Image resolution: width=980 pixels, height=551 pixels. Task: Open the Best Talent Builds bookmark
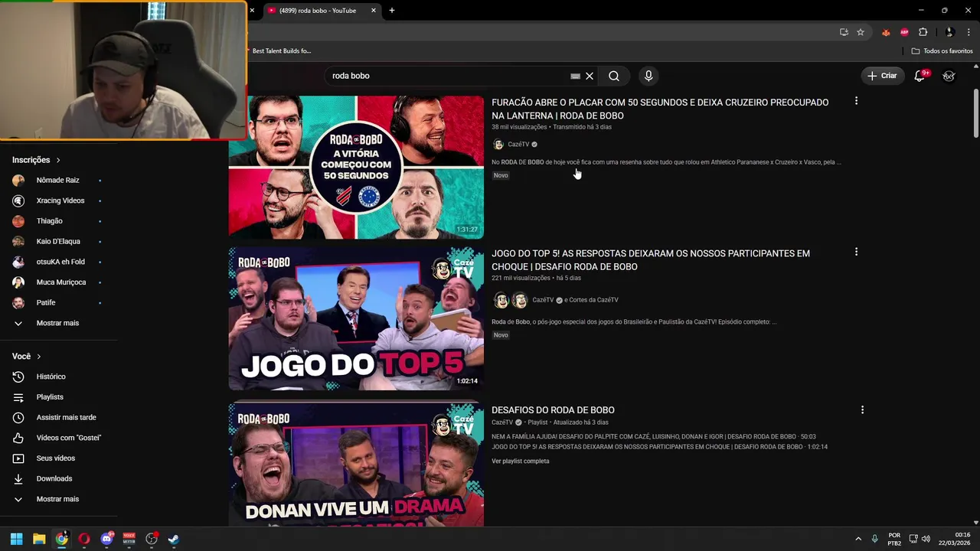click(x=281, y=51)
